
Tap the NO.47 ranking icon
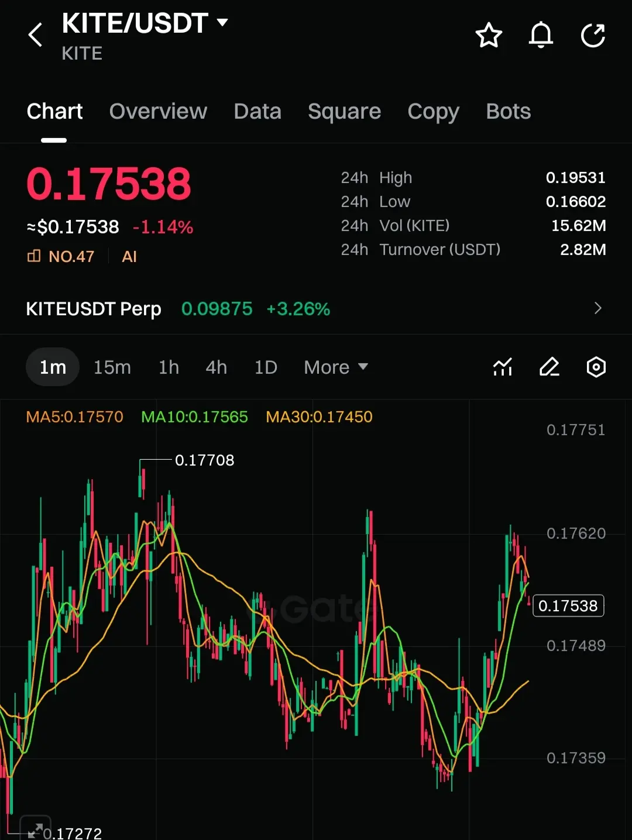34,256
